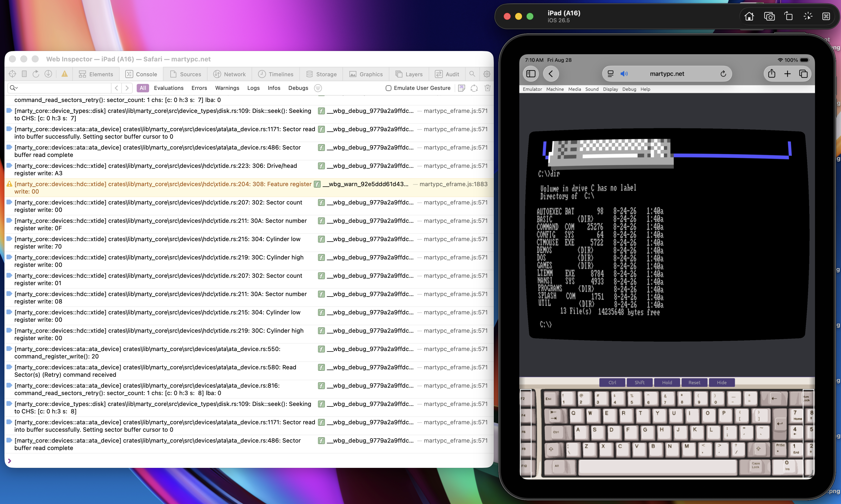Open a new tab with the plus icon
Image resolution: width=841 pixels, height=504 pixels.
point(787,74)
